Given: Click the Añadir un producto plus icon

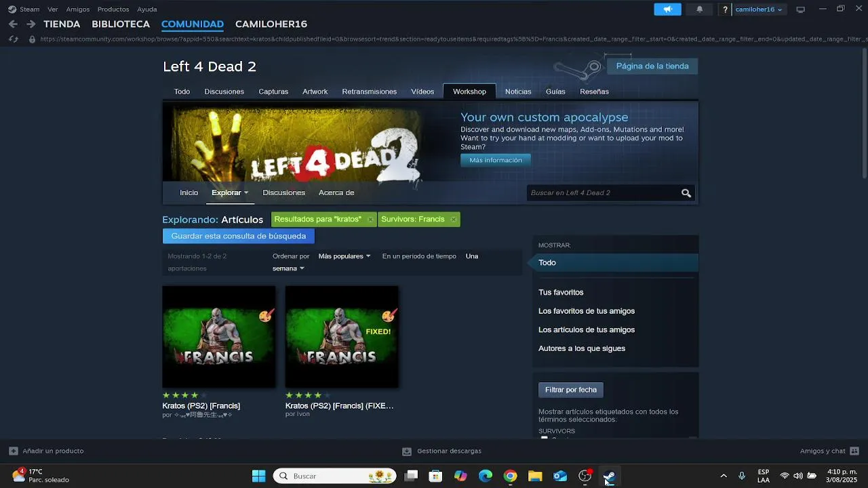Looking at the screenshot, I should click(14, 451).
